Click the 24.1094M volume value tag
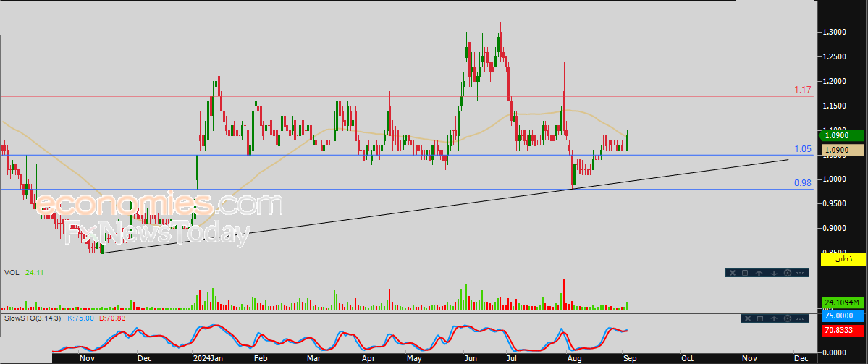Viewport: 868px width, 364px height. [x=843, y=302]
